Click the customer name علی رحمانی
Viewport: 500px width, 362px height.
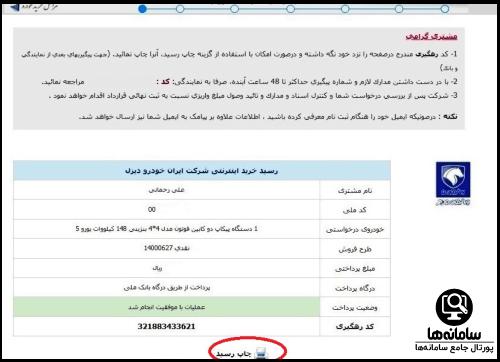click(166, 190)
